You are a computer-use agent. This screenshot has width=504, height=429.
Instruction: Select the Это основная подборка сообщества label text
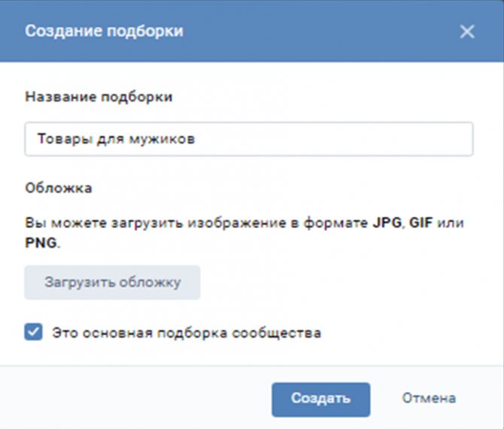pos(187,333)
